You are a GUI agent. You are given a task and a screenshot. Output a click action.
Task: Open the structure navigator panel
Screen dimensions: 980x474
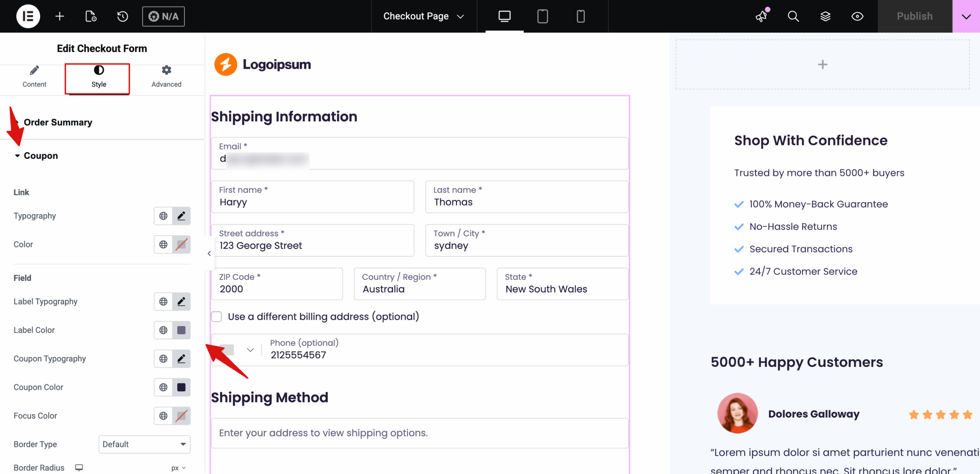[825, 16]
